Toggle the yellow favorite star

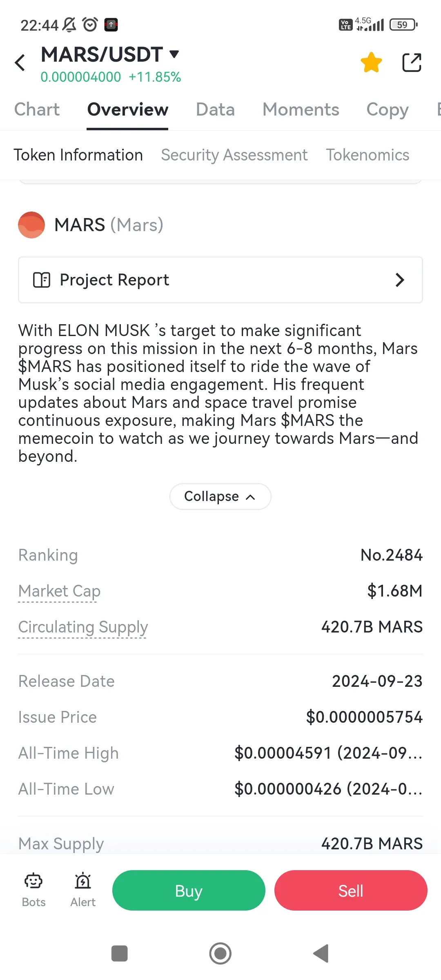[371, 62]
